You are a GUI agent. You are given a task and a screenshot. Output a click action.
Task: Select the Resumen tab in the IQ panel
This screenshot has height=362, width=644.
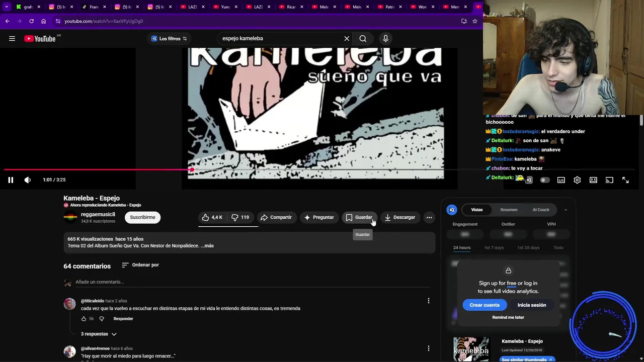tap(509, 210)
